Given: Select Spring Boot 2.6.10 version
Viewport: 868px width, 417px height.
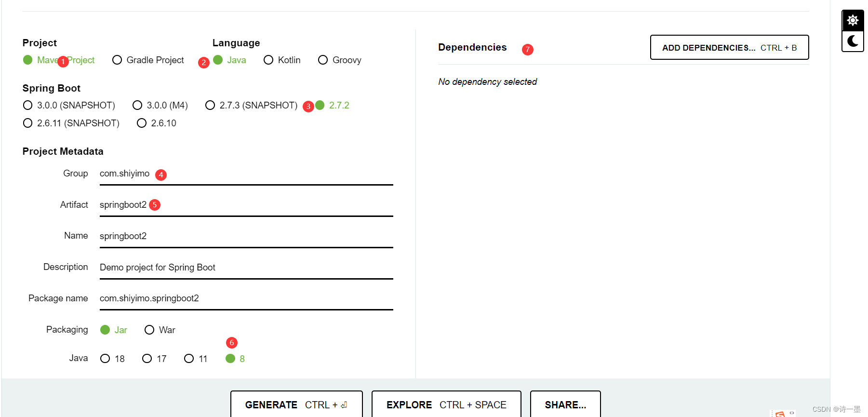Looking at the screenshot, I should (x=157, y=123).
